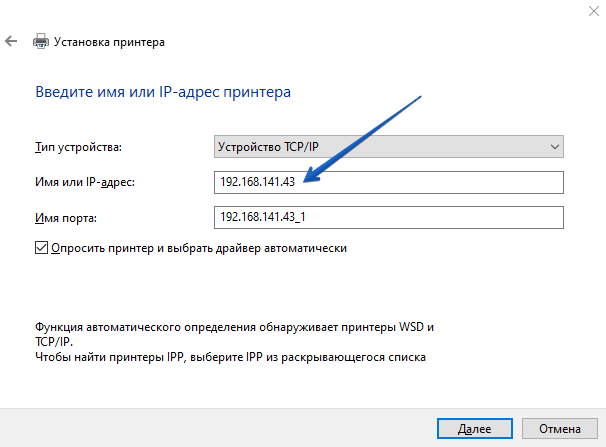Toggle the automatic driver query checkbox
The width and height of the screenshot is (606, 447).
(x=41, y=247)
